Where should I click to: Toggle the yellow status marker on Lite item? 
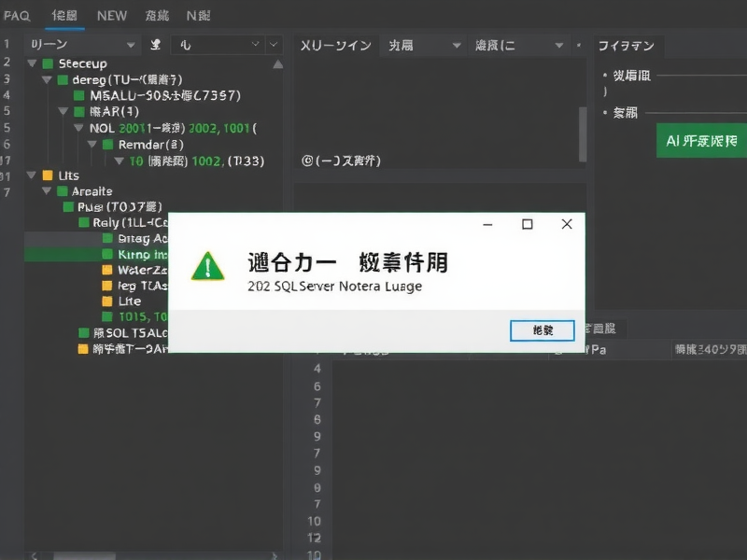[x=107, y=301]
